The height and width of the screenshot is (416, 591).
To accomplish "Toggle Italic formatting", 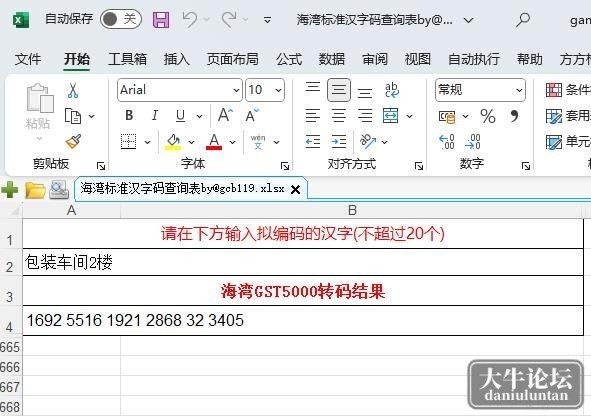I will (x=155, y=115).
